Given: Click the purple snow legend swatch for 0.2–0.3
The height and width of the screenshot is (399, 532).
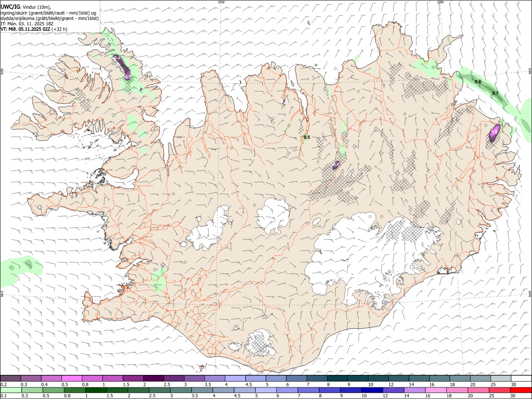Looking at the screenshot, I should pyautogui.click(x=10, y=378).
